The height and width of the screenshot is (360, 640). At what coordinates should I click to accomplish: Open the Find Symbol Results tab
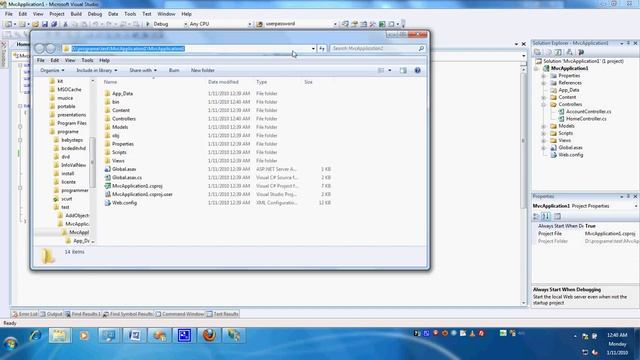(128, 314)
